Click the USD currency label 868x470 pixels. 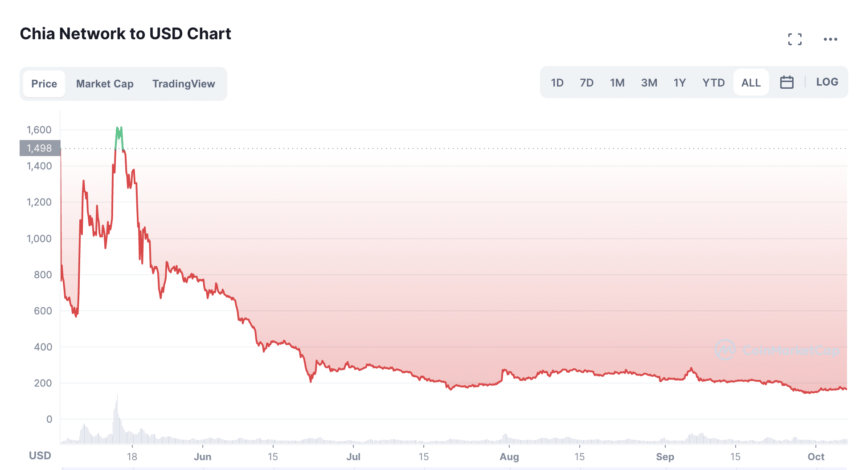click(40, 455)
